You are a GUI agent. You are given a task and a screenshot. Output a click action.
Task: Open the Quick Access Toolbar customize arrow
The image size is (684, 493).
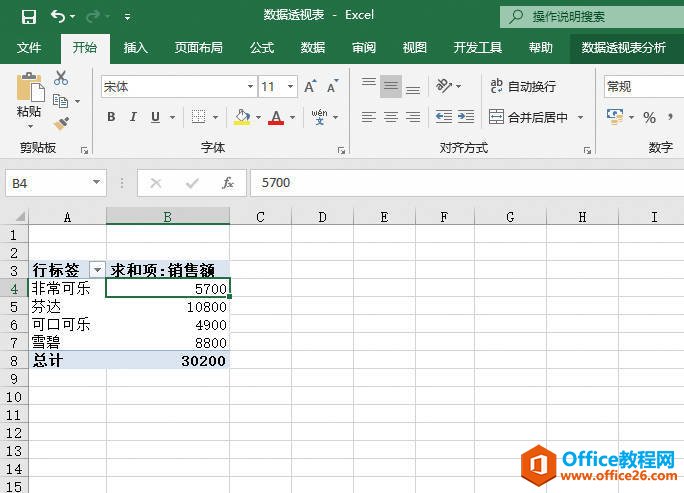127,17
